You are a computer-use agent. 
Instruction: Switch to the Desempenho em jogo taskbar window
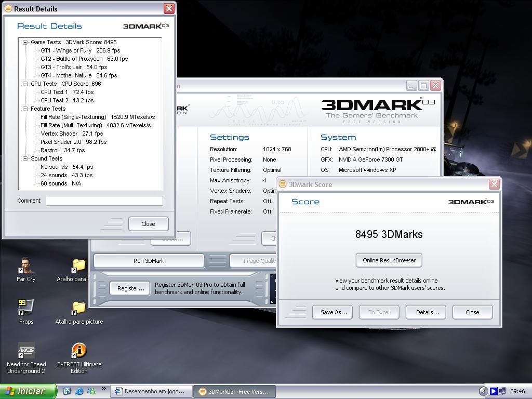pyautogui.click(x=152, y=391)
